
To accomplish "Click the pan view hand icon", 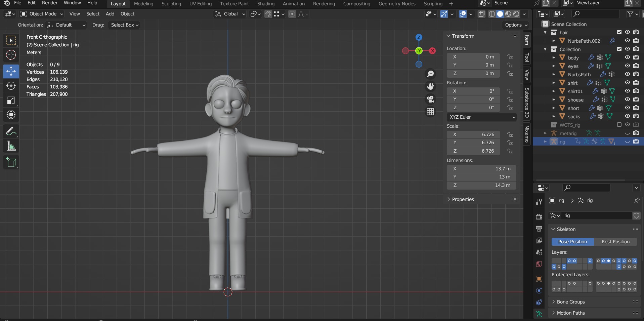I will coord(430,86).
